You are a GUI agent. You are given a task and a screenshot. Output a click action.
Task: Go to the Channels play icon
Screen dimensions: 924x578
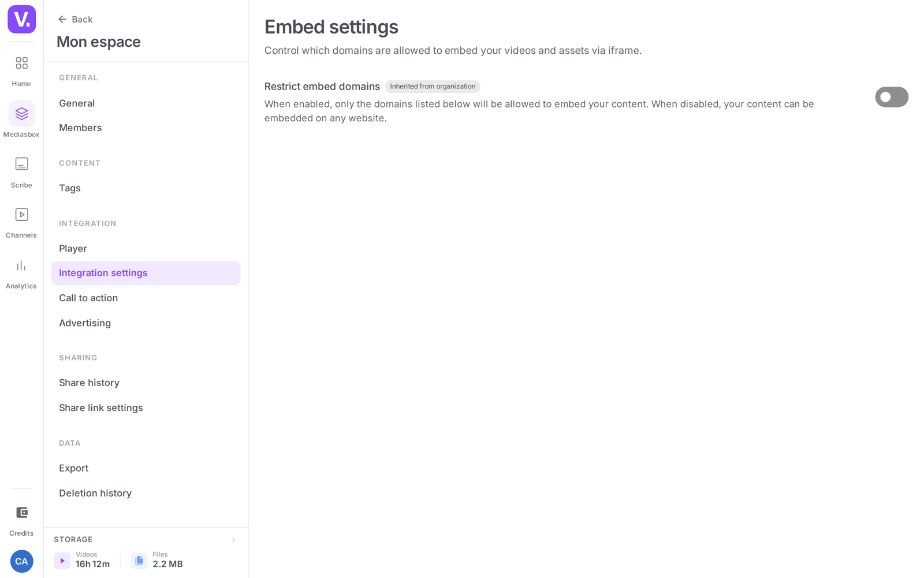pos(21,214)
